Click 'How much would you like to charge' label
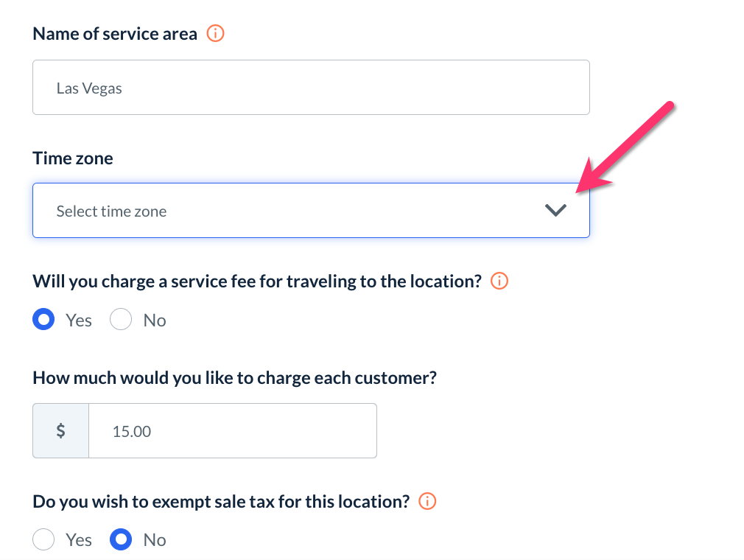 coord(235,379)
